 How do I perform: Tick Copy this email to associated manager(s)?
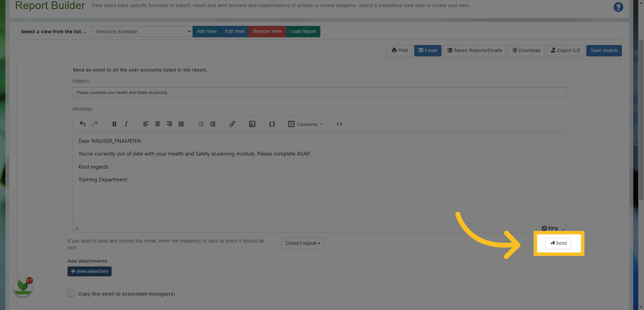pyautogui.click(x=71, y=293)
